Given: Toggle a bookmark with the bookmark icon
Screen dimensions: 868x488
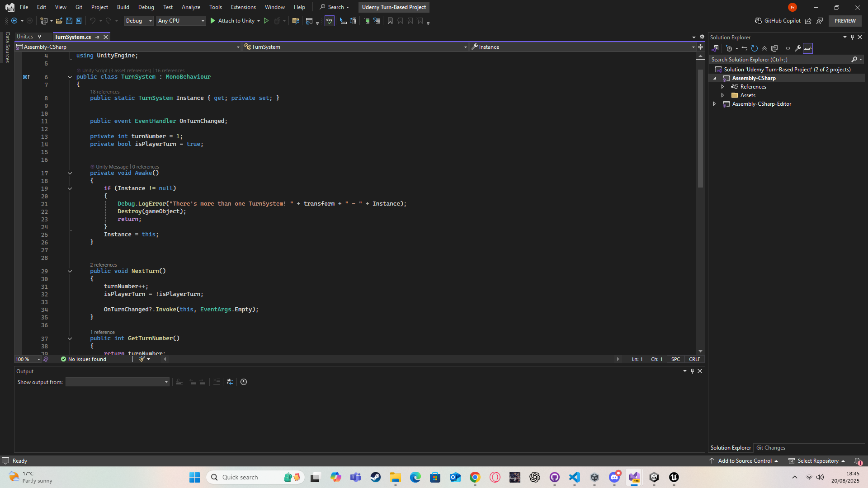Looking at the screenshot, I should pyautogui.click(x=390, y=21).
